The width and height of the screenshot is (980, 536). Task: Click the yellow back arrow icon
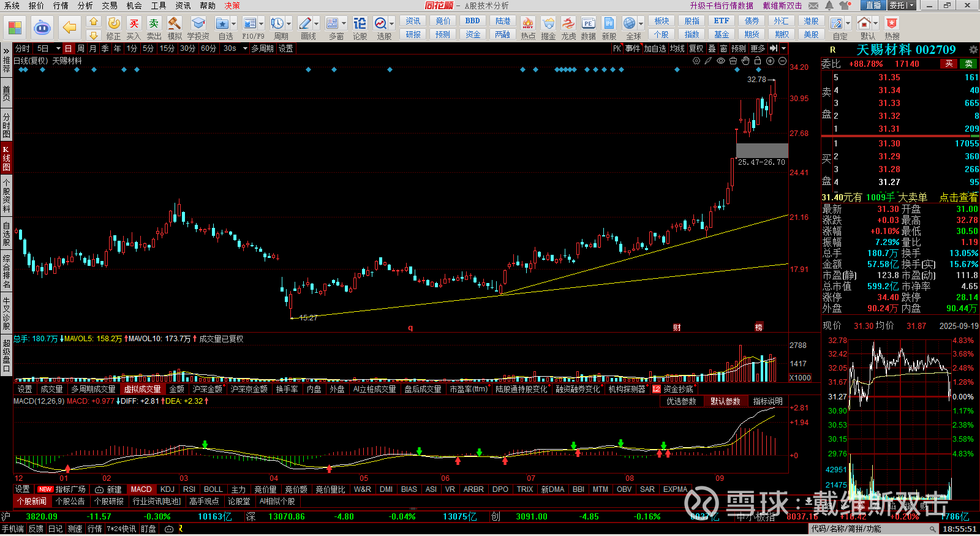[x=70, y=28]
